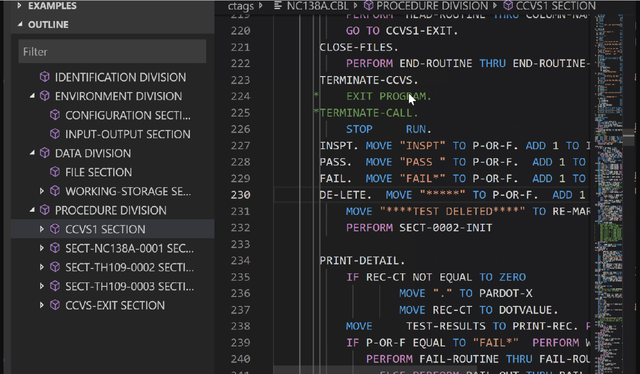
Task: Select the CCVS-EXIT SECTION outline entry
Action: 115,305
